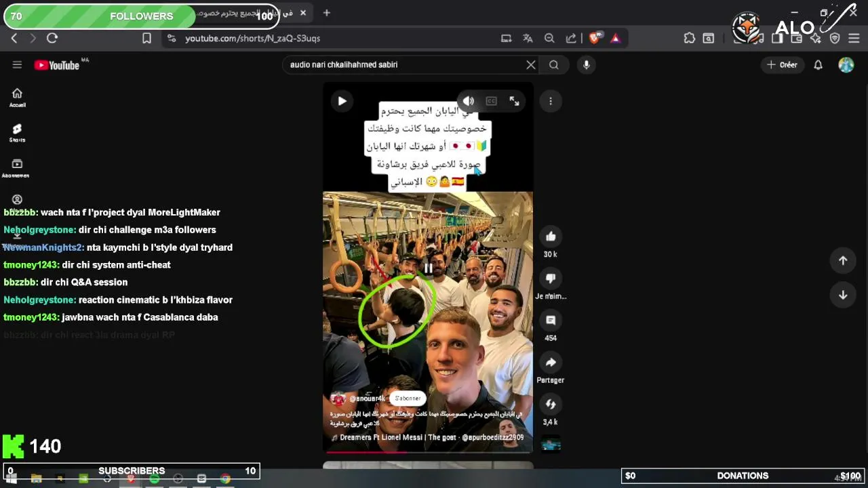Open Leo AI sparkle icon
This screenshot has width=868, height=488.
(x=816, y=39)
